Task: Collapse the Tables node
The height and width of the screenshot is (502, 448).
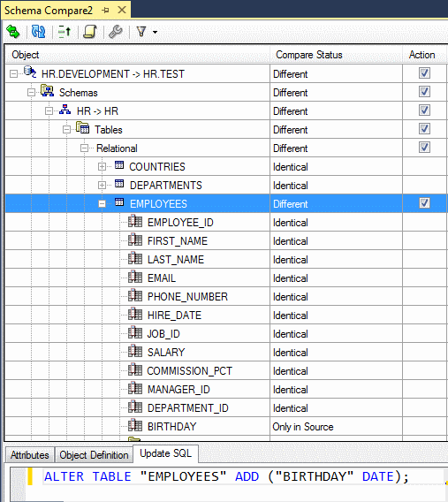Action: (x=66, y=130)
